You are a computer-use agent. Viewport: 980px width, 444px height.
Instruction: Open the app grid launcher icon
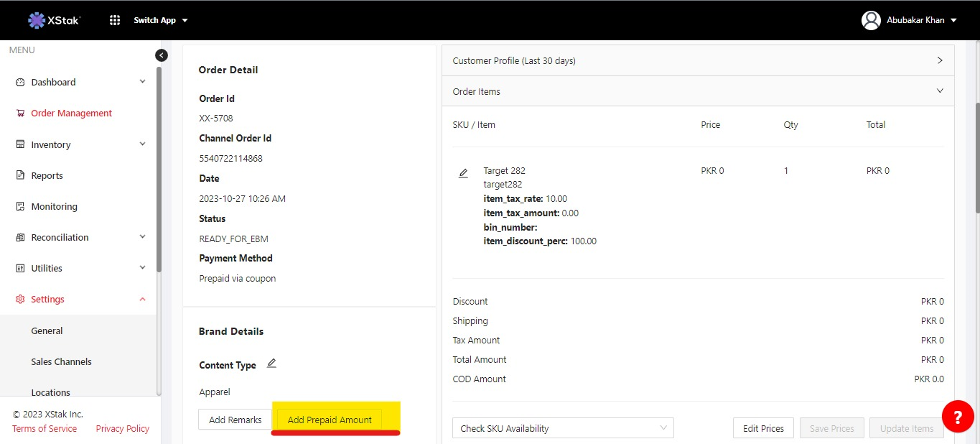(115, 20)
